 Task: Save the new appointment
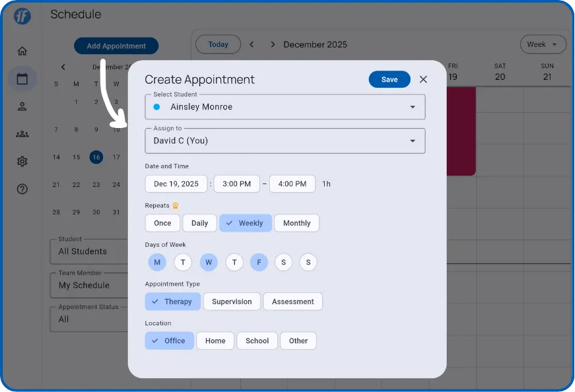[x=389, y=79]
